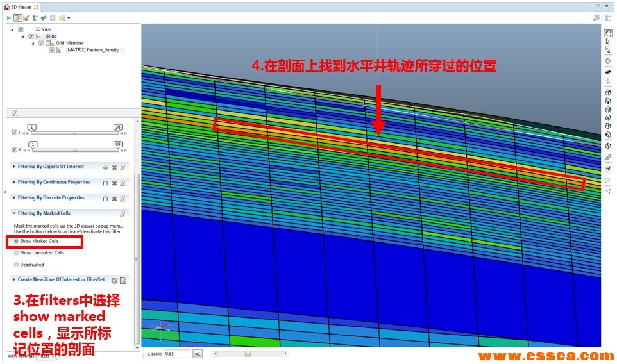
Task: Select Grid_Member in the tree
Action: coord(70,43)
